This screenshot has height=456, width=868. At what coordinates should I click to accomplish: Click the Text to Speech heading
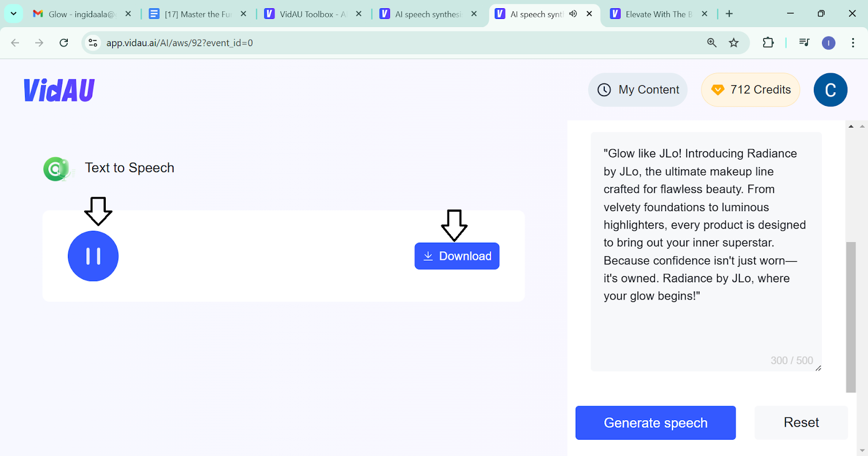[x=130, y=168]
